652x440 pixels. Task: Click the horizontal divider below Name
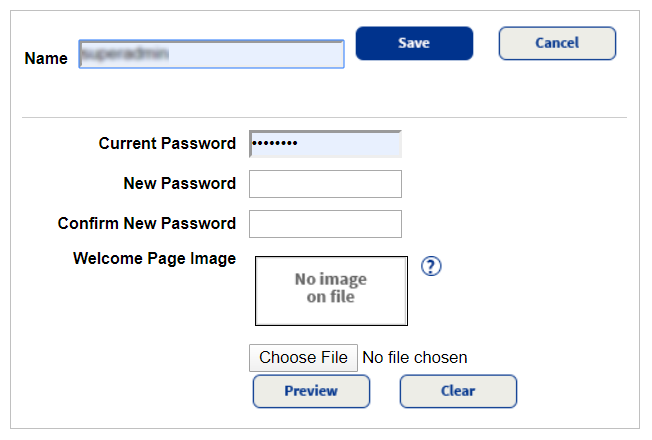click(324, 118)
